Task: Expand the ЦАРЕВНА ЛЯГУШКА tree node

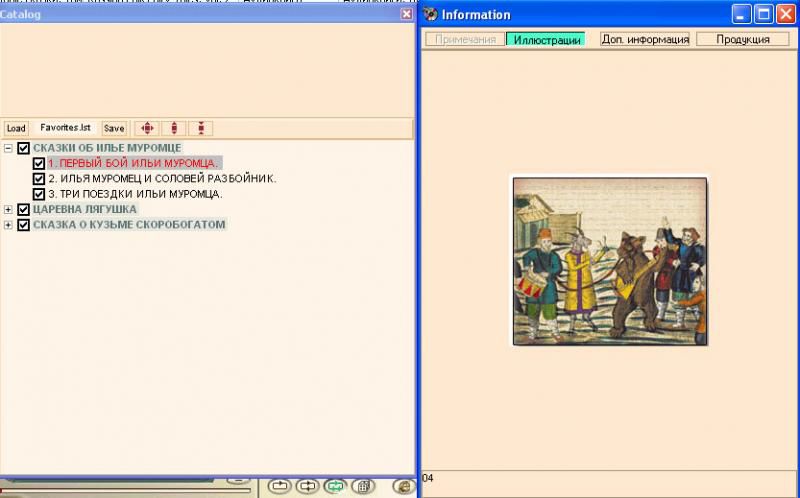Action: [x=9, y=210]
